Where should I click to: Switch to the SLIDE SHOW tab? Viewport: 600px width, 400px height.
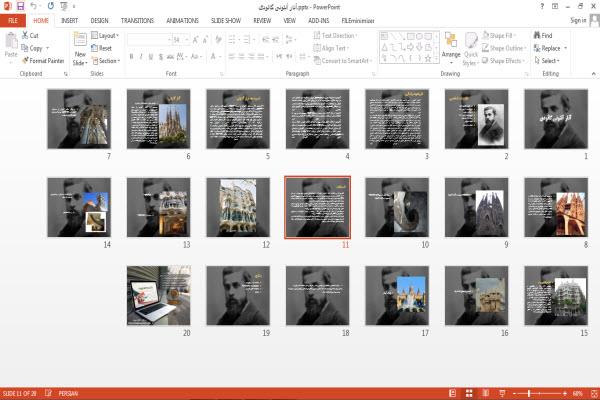226,21
